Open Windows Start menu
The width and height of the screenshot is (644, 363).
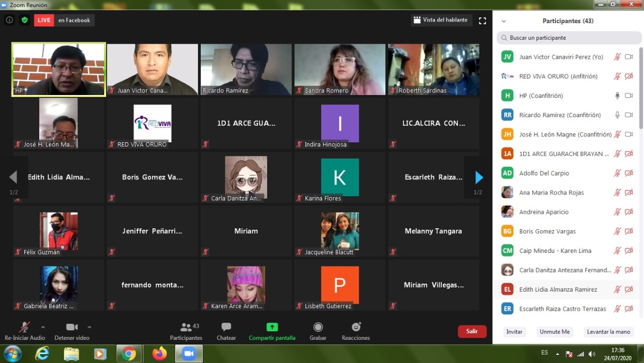point(12,353)
